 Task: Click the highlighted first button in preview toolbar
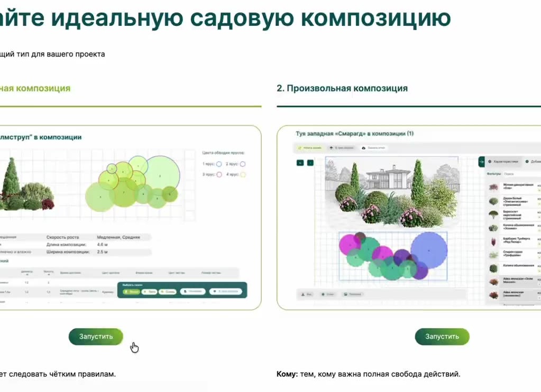click(309, 148)
